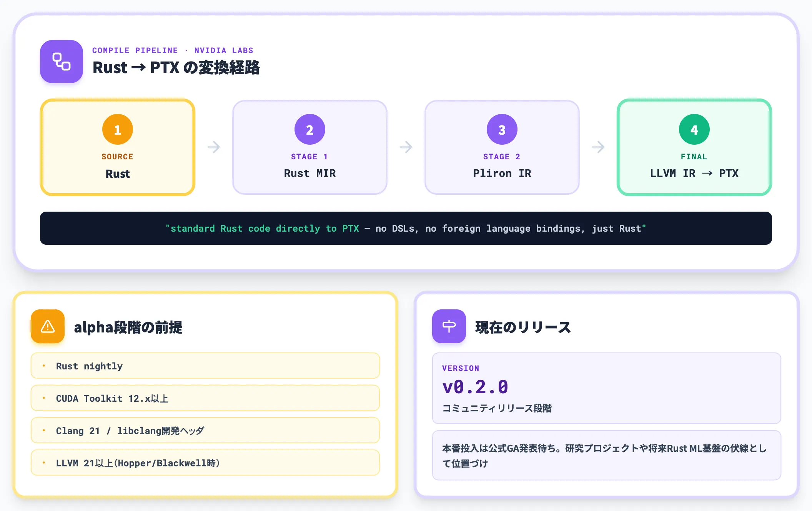Click the orange number 1 circle

(x=118, y=129)
